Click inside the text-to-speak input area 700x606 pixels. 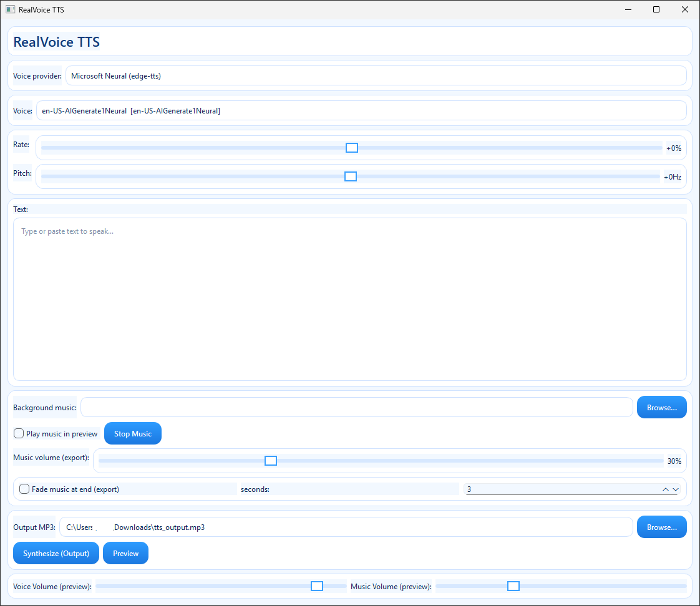[x=350, y=299]
